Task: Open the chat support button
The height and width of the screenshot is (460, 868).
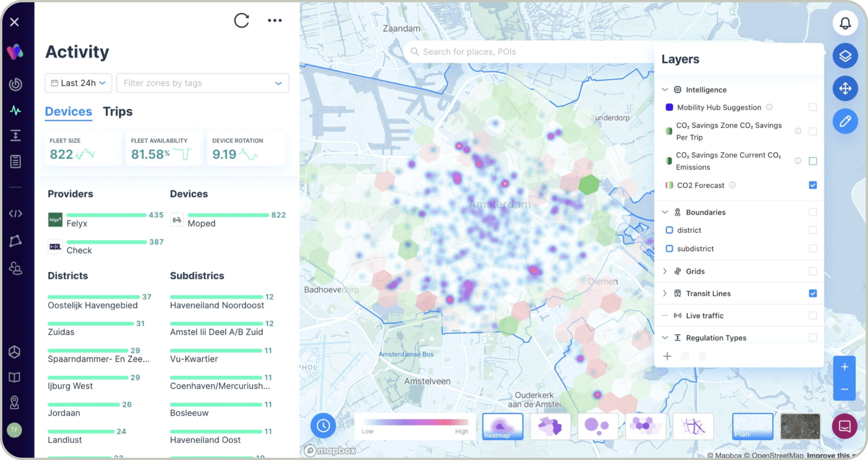Action: 844,426
